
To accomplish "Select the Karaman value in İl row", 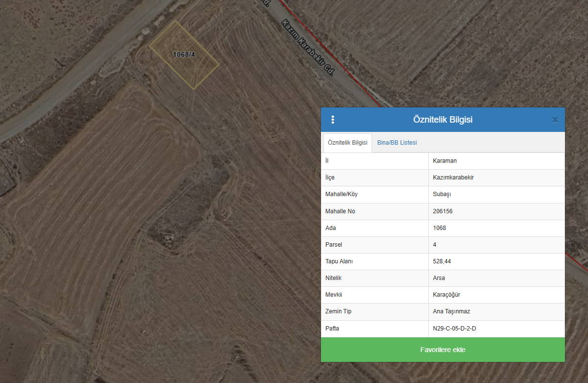I will click(444, 161).
